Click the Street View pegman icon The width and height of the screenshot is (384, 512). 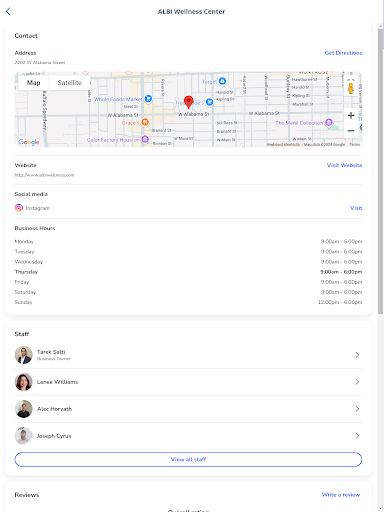(x=351, y=88)
